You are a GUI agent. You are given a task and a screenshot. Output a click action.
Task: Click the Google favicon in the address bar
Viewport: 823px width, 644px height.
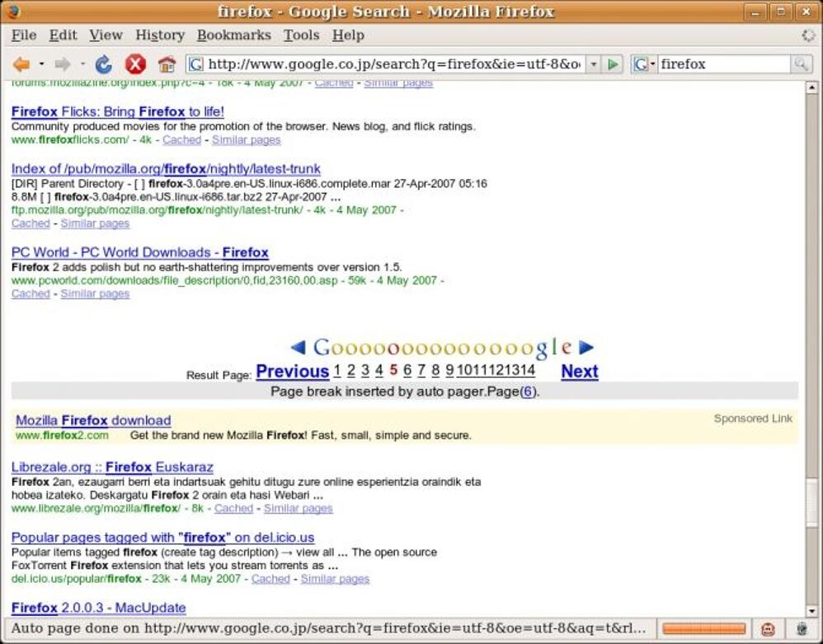click(195, 64)
